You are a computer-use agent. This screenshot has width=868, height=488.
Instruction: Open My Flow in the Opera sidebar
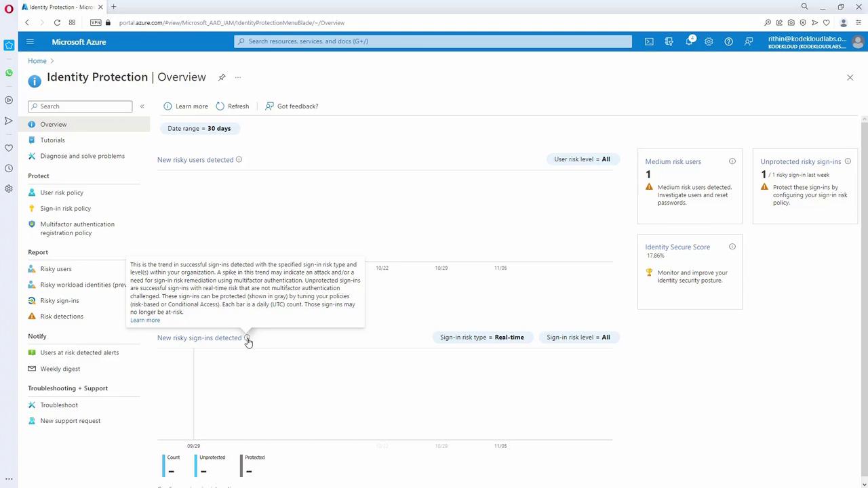coord(9,121)
